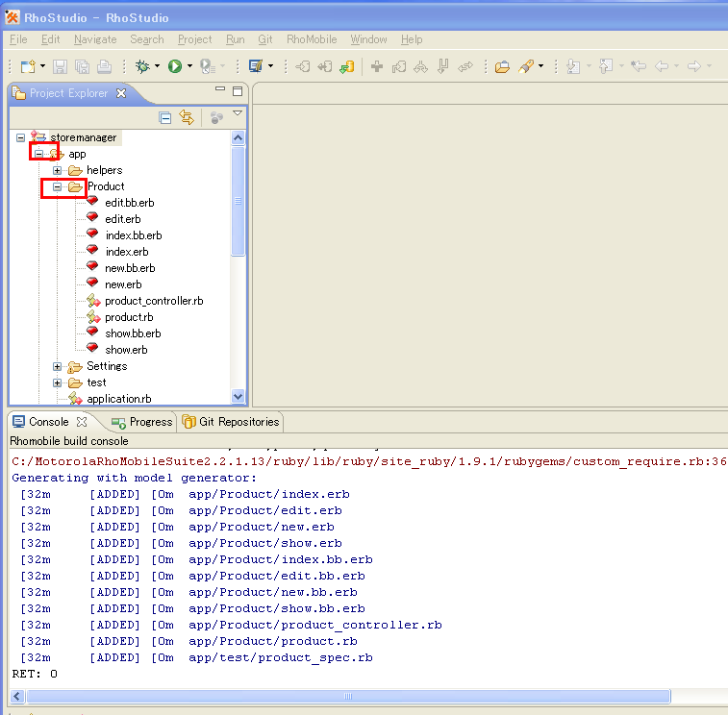
Task: Open the New wizard dropdown arrow
Action: point(42,66)
